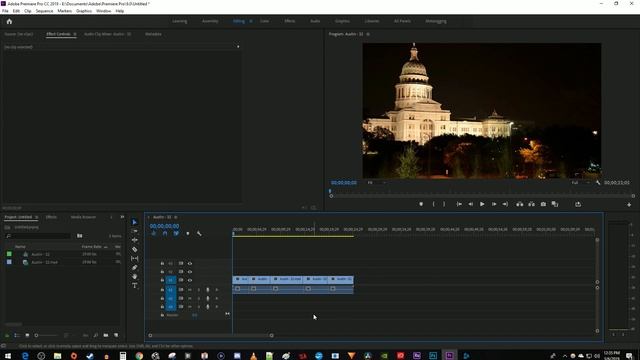This screenshot has width=640, height=360.
Task: Switch to the Metadata tab
Action: coord(153,34)
